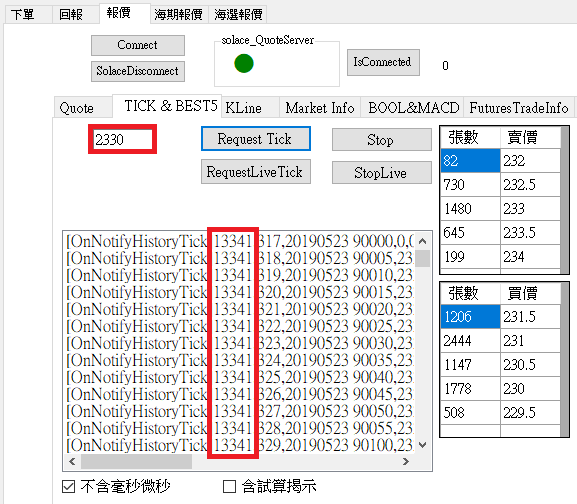Switch to the KLine tab

(244, 108)
